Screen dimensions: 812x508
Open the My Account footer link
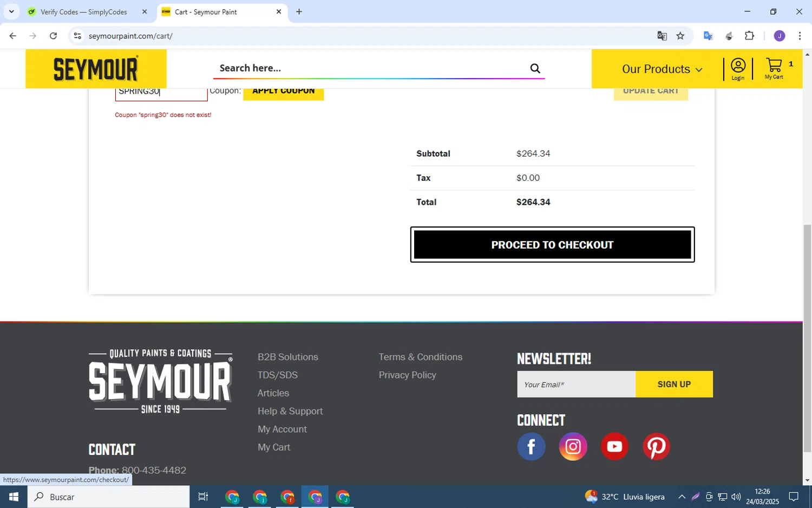282,429
